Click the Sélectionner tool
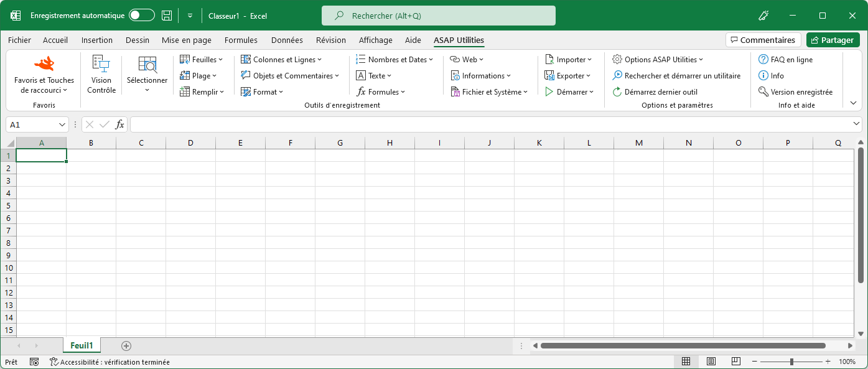The width and height of the screenshot is (868, 369). (x=147, y=75)
